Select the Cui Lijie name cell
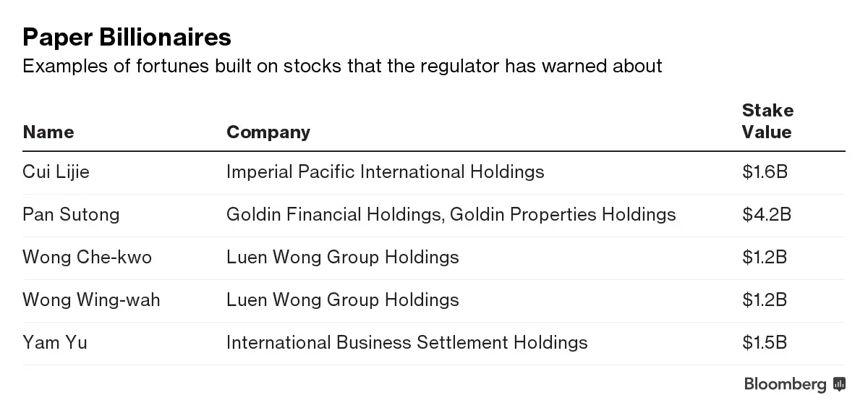 [56, 172]
